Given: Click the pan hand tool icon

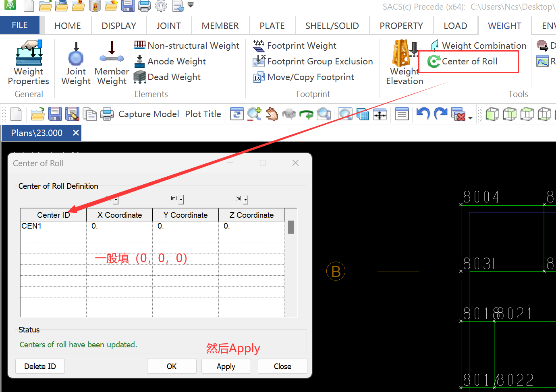Looking at the screenshot, I should click(x=272, y=114).
